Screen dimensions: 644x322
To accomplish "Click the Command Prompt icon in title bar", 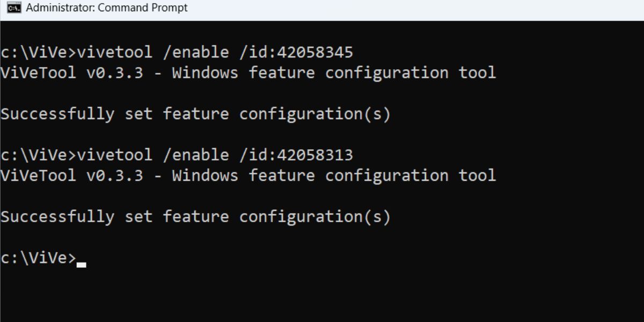I will tap(14, 8).
